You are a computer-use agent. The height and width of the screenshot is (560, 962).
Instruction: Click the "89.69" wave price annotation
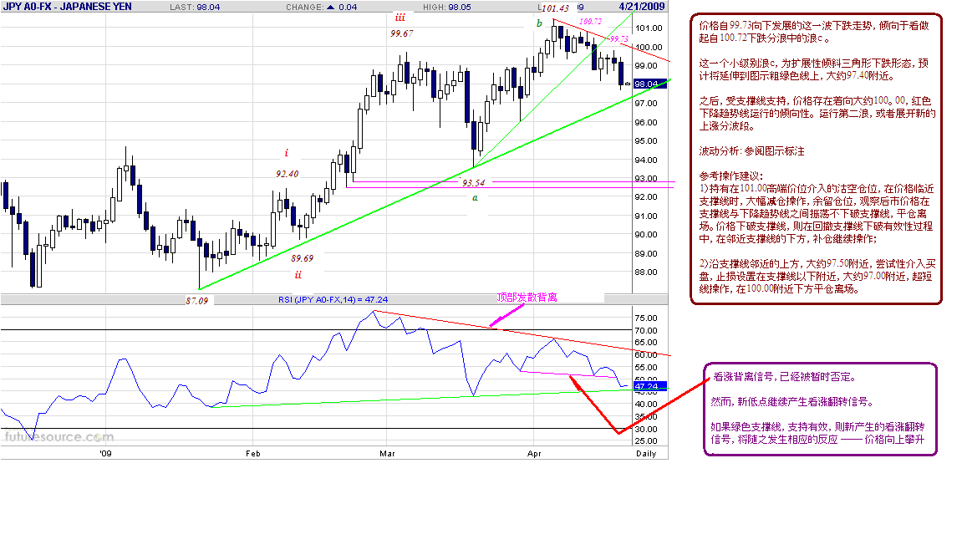tap(302, 259)
